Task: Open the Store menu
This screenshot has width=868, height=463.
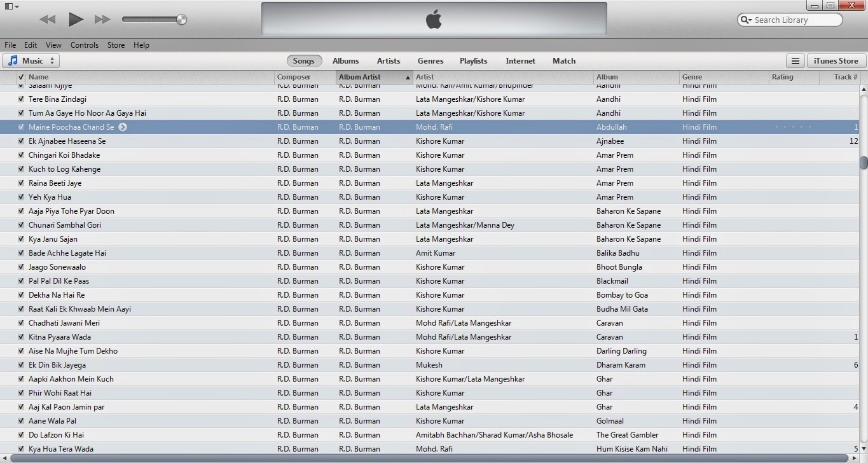Action: click(116, 45)
